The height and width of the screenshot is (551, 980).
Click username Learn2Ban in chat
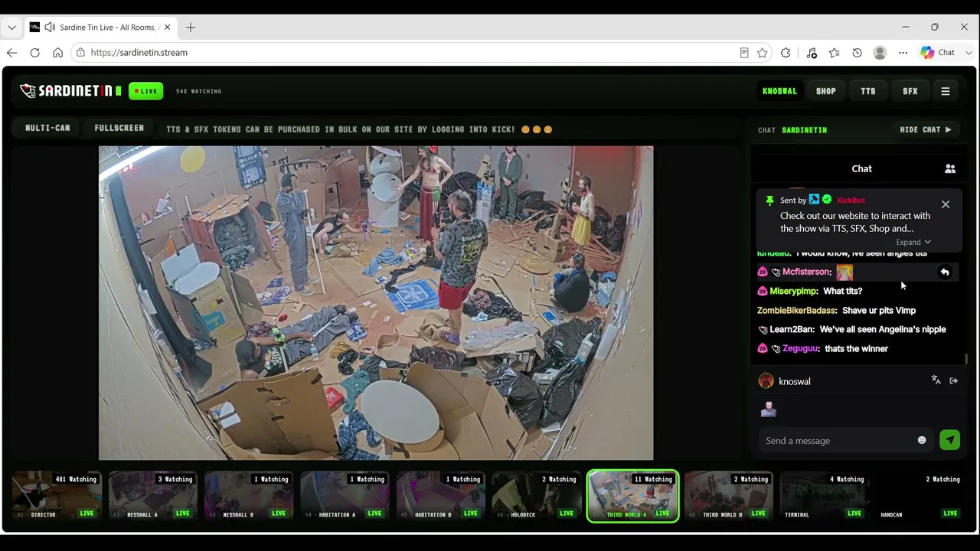click(792, 329)
